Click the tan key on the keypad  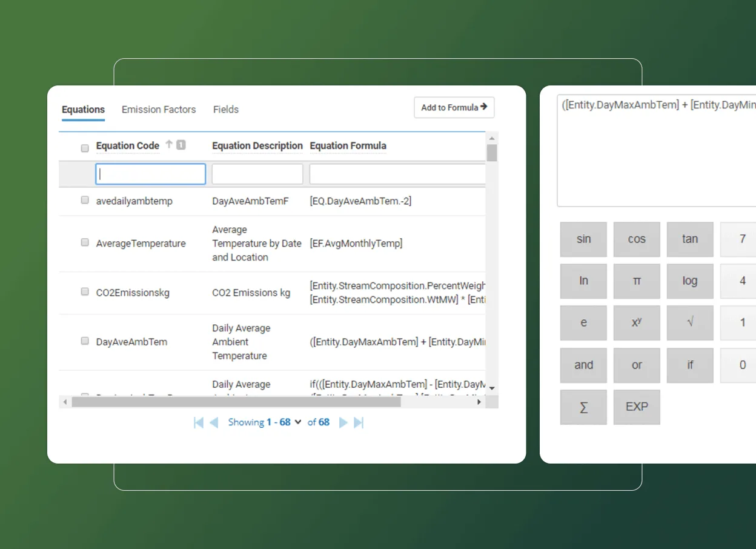(689, 239)
